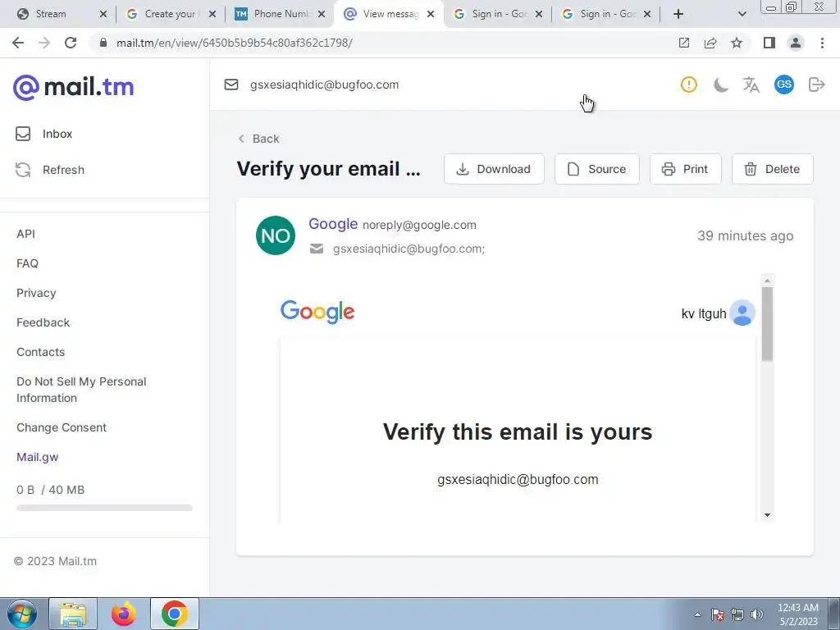
Task: Toggle dark mode with the moon icon
Action: coord(720,84)
